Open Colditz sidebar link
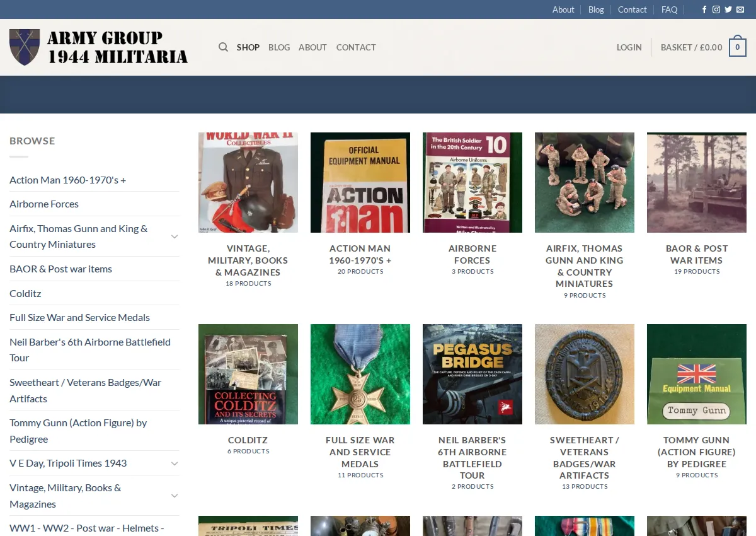756x536 pixels. [x=25, y=293]
